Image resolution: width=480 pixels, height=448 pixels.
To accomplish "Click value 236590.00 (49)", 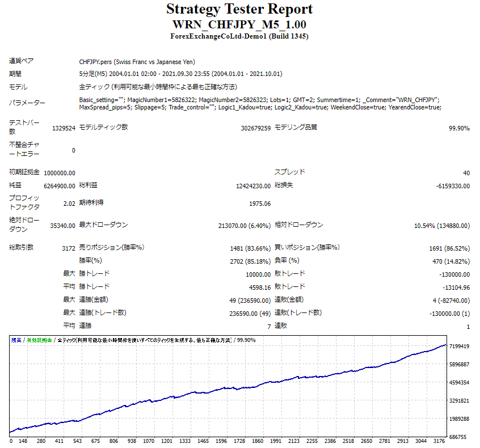I will [x=250, y=314].
